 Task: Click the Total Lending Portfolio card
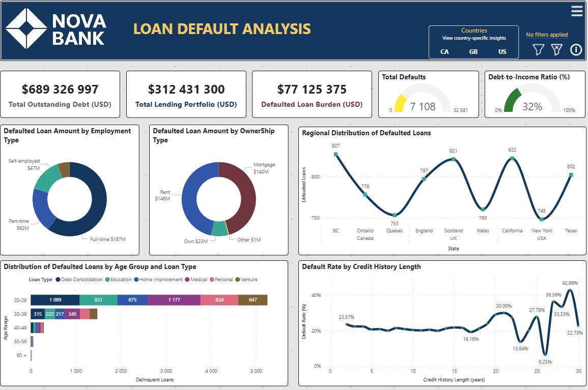tap(186, 95)
